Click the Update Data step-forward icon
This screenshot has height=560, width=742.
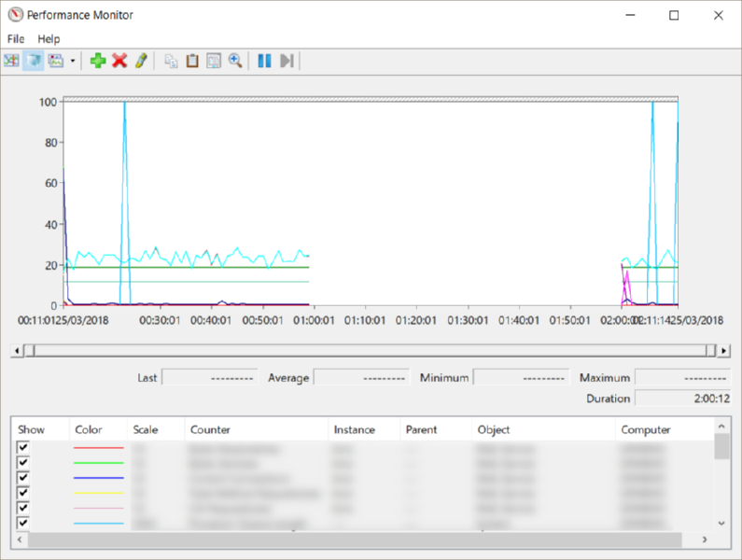click(x=287, y=61)
